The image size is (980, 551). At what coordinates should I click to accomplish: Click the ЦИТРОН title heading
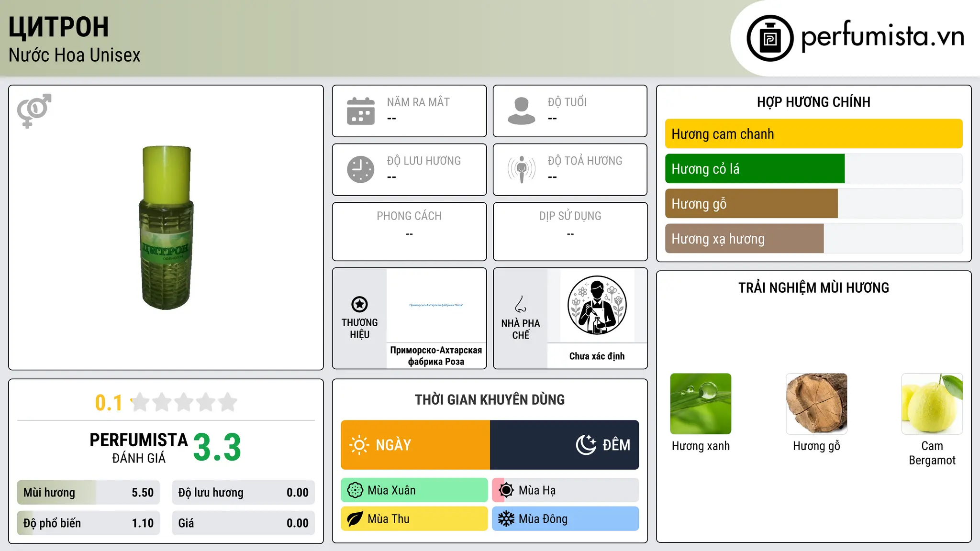[x=59, y=27]
